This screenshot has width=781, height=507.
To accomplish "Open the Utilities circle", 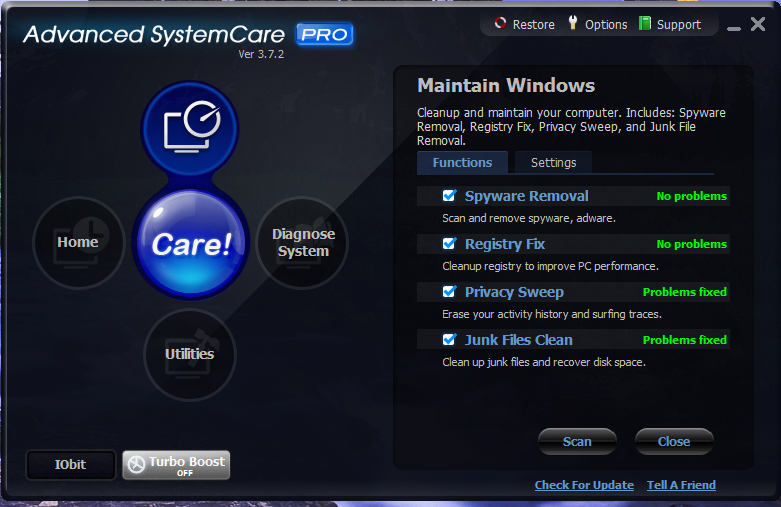I will click(x=190, y=354).
